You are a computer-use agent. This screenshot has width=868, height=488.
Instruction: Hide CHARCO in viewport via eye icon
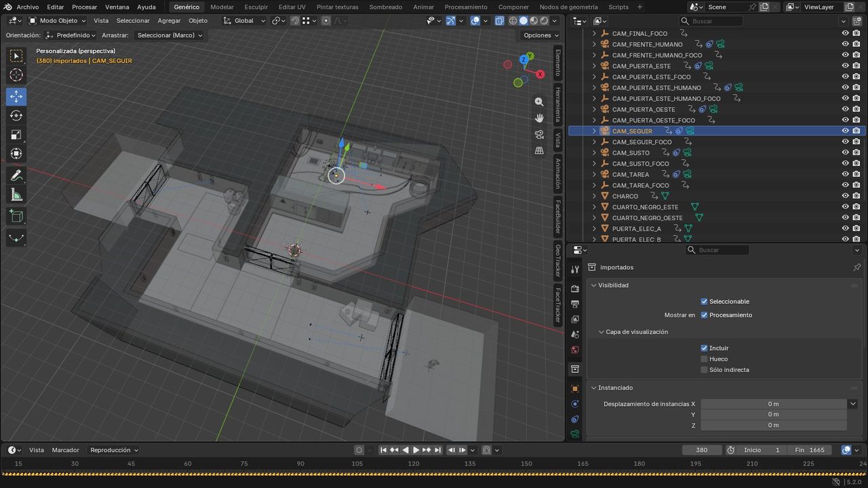click(845, 196)
